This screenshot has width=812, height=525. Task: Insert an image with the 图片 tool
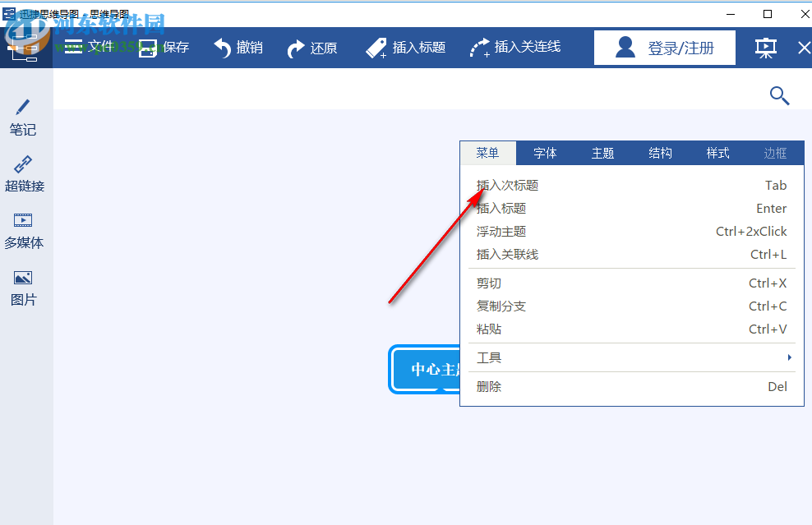pyautogui.click(x=24, y=286)
